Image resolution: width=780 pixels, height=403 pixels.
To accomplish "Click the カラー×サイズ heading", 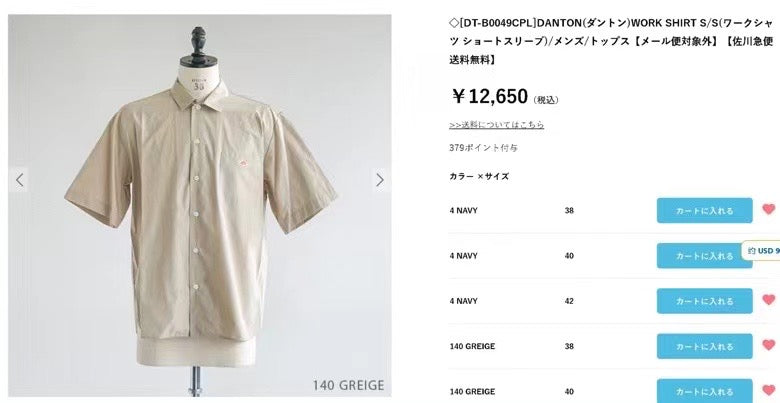I will pos(479,176).
